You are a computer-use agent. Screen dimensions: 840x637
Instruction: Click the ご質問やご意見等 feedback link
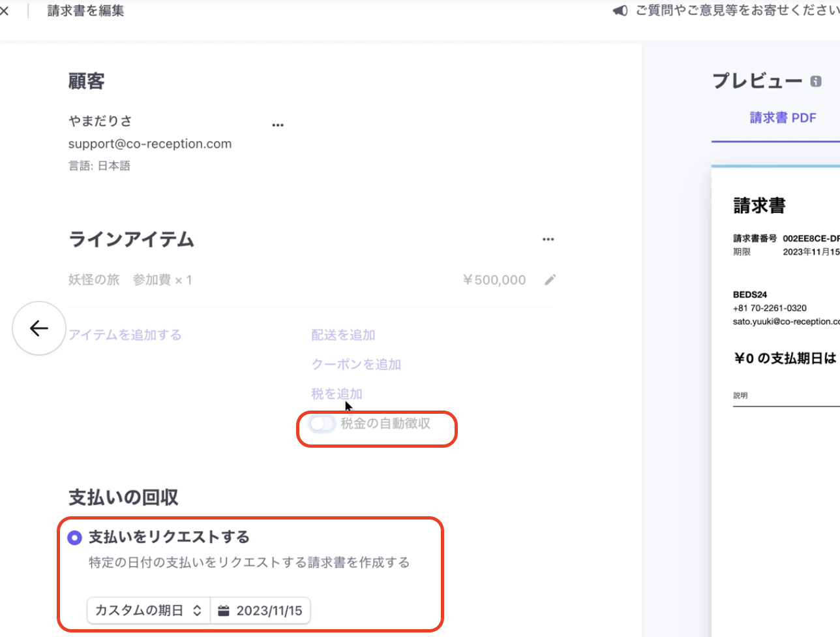(737, 11)
